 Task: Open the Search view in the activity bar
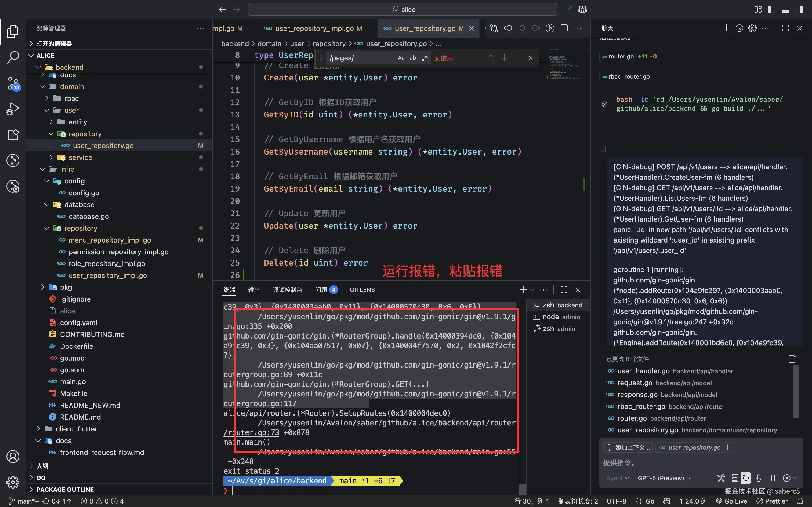click(13, 57)
